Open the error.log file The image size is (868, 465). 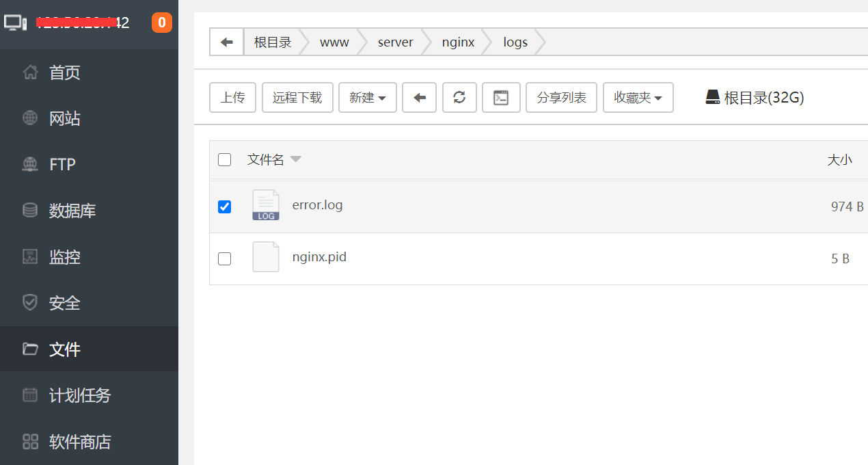pos(317,204)
